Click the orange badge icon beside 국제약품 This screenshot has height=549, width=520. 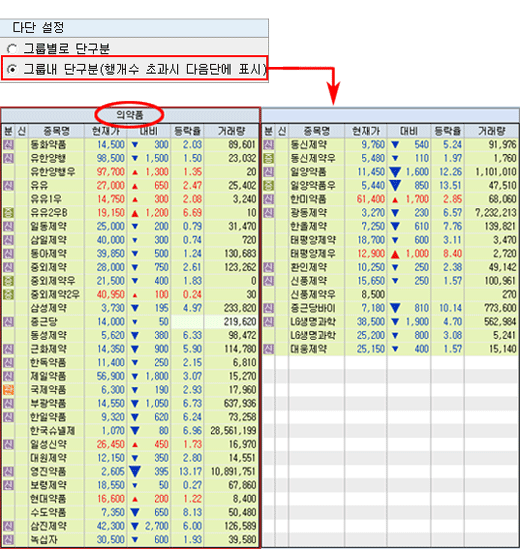(8, 390)
